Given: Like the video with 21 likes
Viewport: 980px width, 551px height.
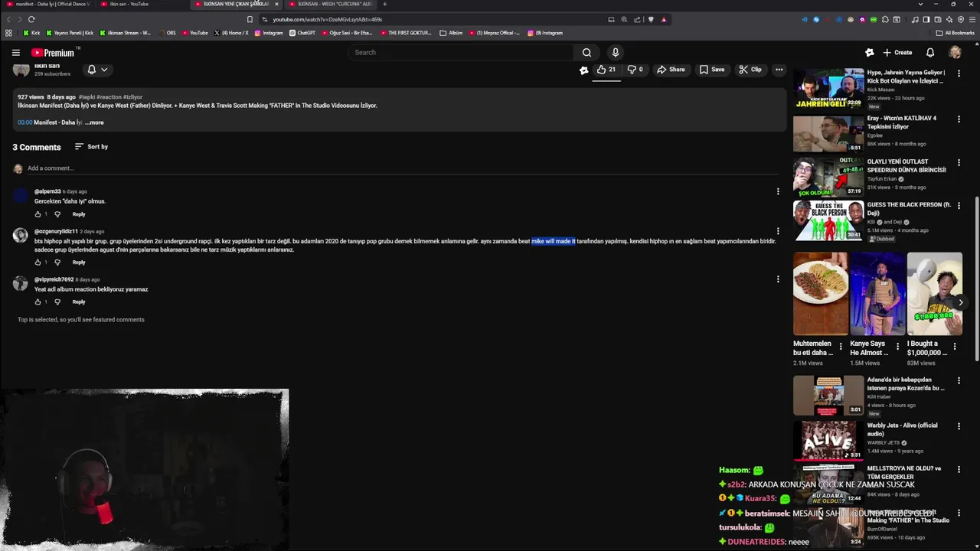Looking at the screenshot, I should [606, 70].
